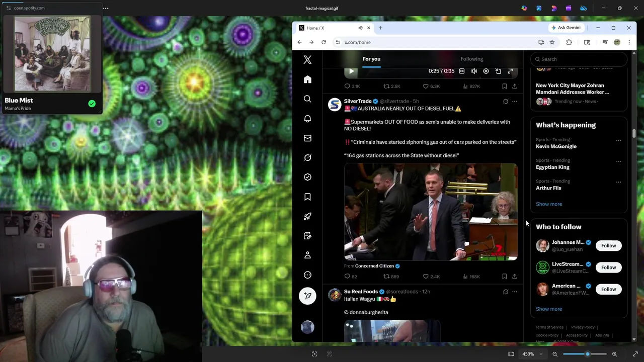Follow Johannes M. (@luo_yuehan)
The image size is (644, 362).
pyautogui.click(x=608, y=246)
